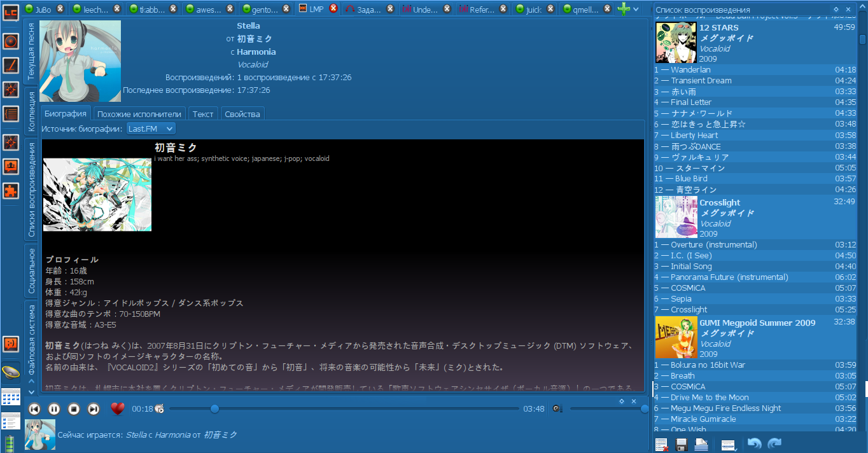Love the track with the heart icon
This screenshot has width=868, height=453.
[x=117, y=409]
